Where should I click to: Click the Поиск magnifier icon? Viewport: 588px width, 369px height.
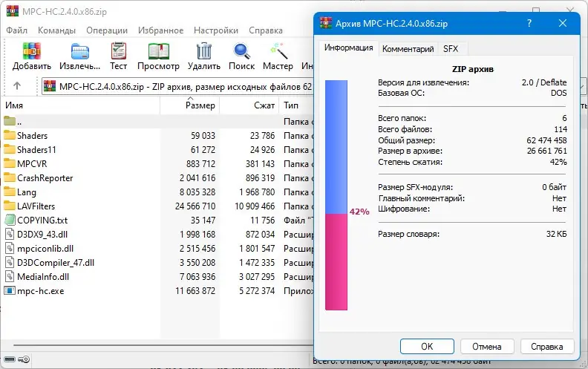pyautogui.click(x=241, y=51)
